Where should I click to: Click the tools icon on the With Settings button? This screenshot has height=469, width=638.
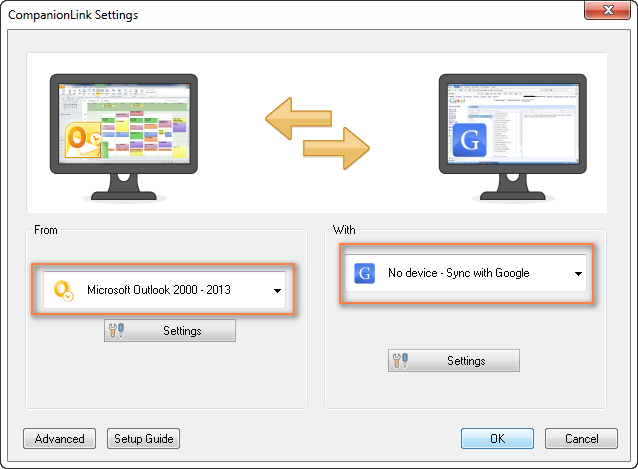click(x=400, y=360)
